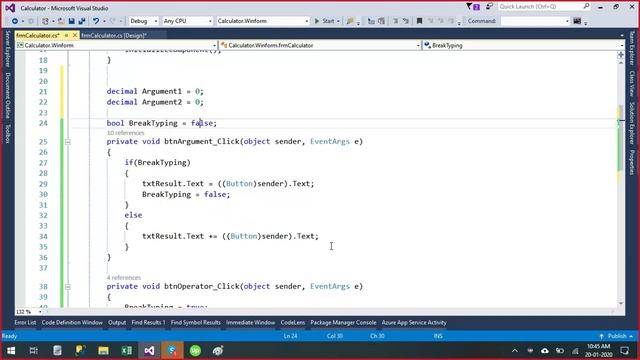Click the Undo toolbar icon
The image size is (640, 360).
(x=96, y=21)
